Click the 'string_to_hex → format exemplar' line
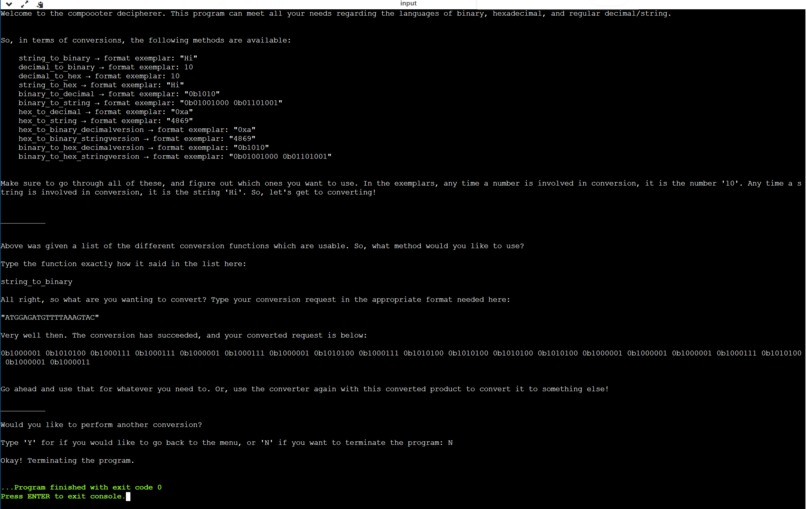 (x=101, y=85)
